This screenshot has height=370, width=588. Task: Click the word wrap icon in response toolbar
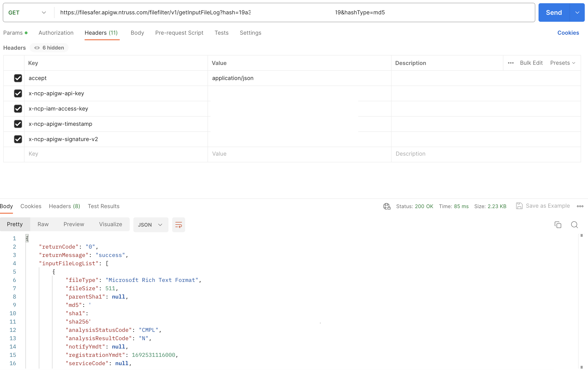click(x=178, y=225)
